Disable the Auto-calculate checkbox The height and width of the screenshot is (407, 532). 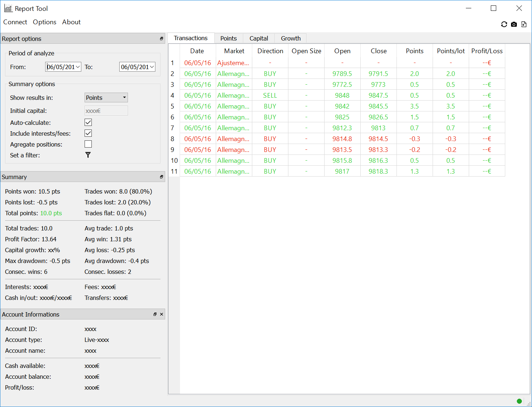[x=88, y=122]
